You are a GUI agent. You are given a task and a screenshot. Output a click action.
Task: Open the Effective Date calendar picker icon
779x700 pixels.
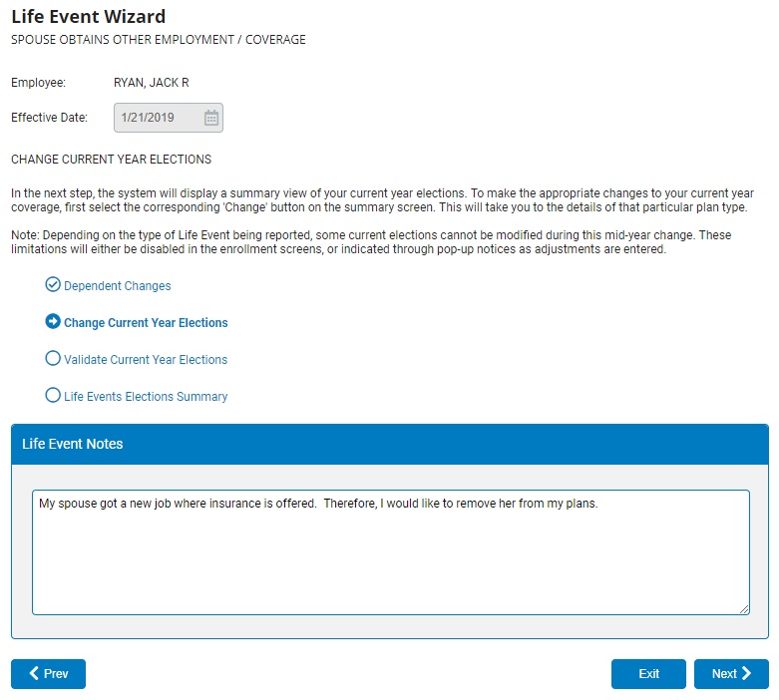pos(211,118)
